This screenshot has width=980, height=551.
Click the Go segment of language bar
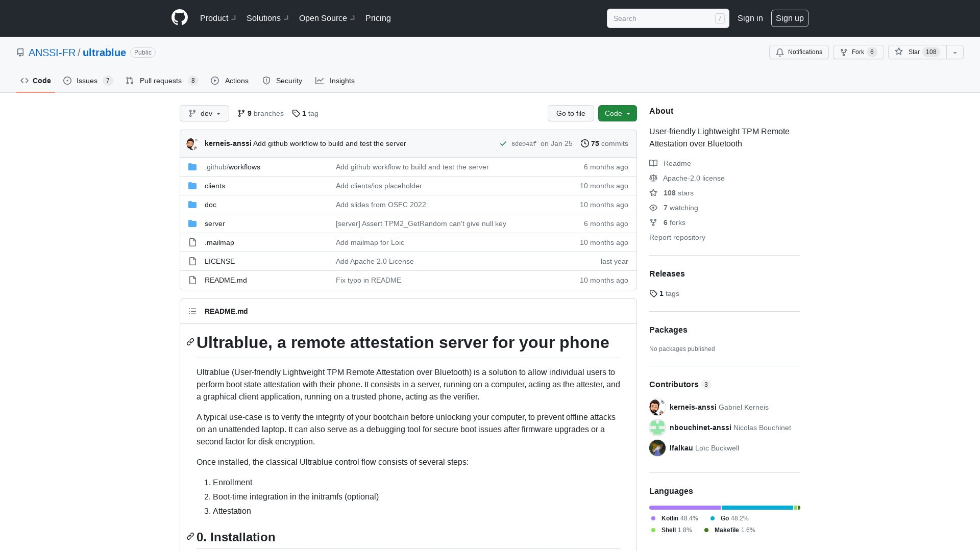pos(757,508)
